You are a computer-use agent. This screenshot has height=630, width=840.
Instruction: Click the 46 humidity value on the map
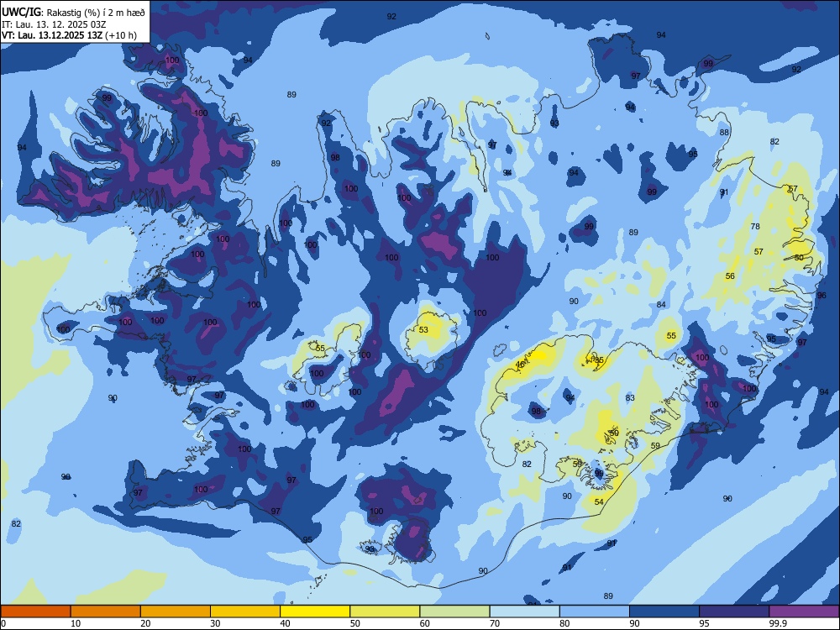pos(520,365)
